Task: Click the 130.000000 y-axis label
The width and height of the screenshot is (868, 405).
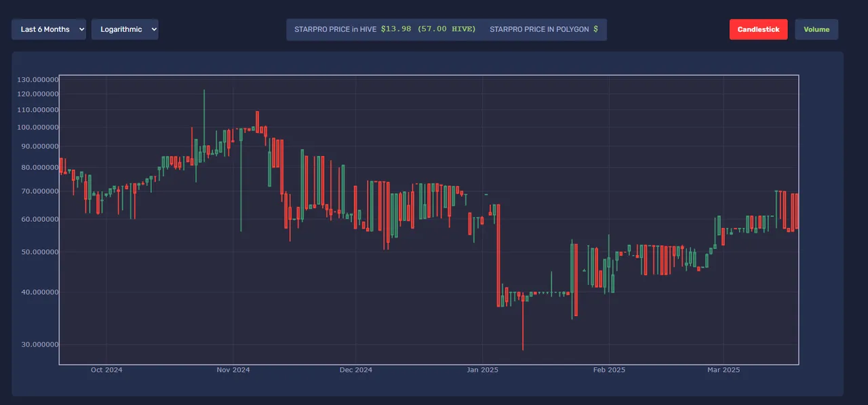Action: click(x=39, y=79)
